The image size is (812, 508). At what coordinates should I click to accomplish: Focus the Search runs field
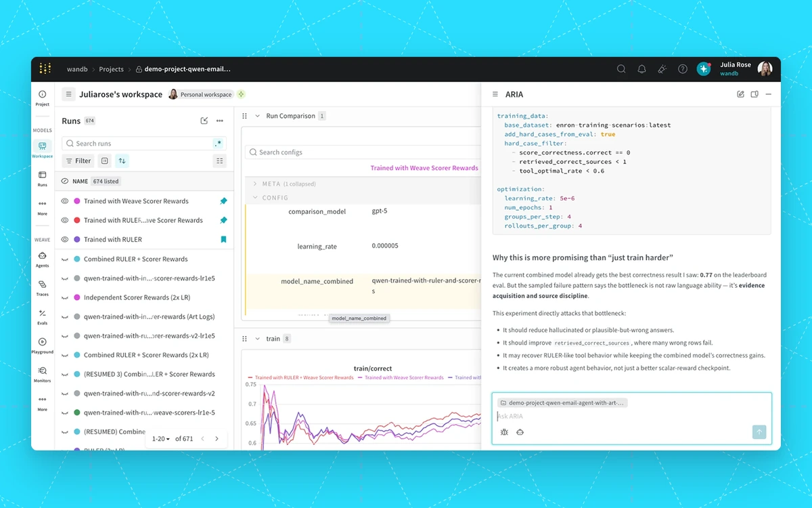pyautogui.click(x=143, y=144)
